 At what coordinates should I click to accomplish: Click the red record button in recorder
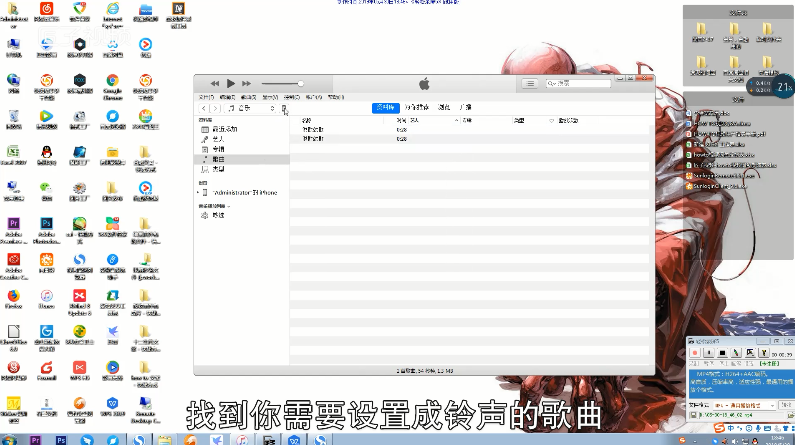(695, 352)
